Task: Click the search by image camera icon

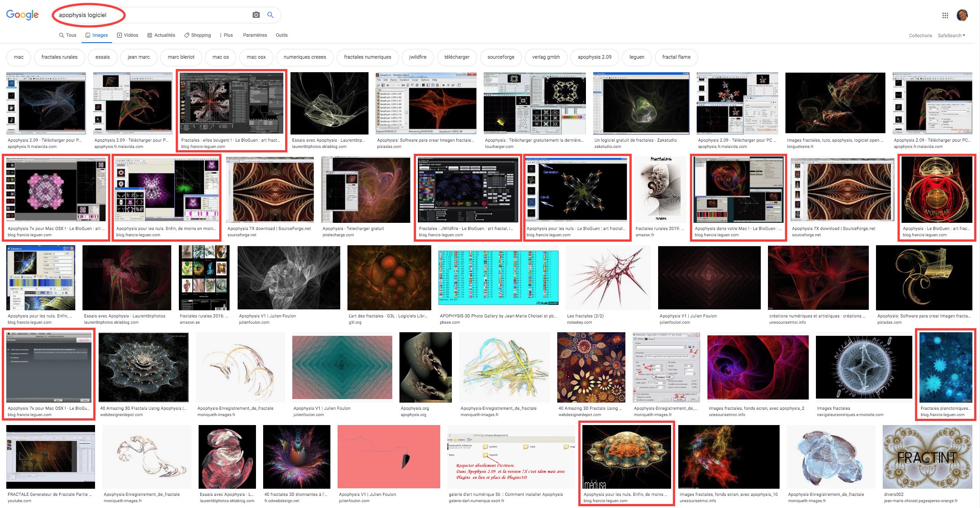Action: [256, 15]
